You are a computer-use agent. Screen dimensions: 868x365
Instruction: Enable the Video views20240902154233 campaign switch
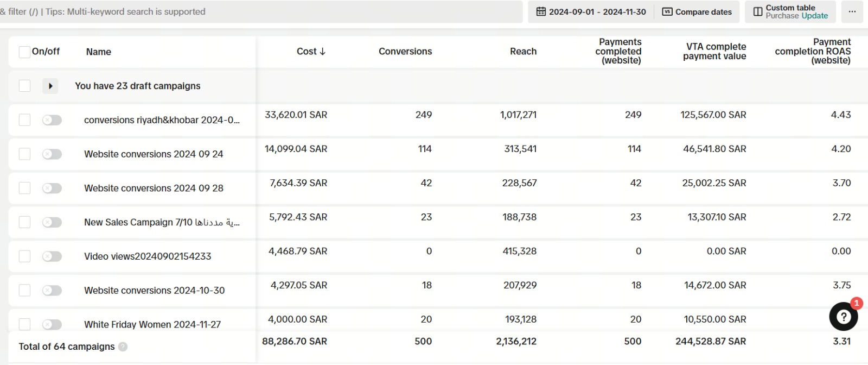pyautogui.click(x=52, y=256)
